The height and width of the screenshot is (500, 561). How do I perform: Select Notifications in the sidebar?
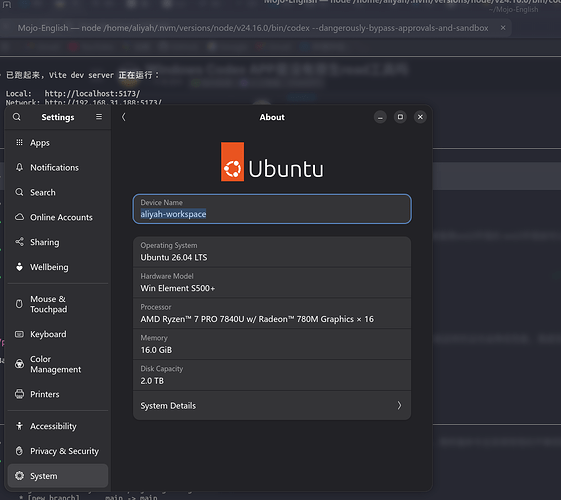58,167
